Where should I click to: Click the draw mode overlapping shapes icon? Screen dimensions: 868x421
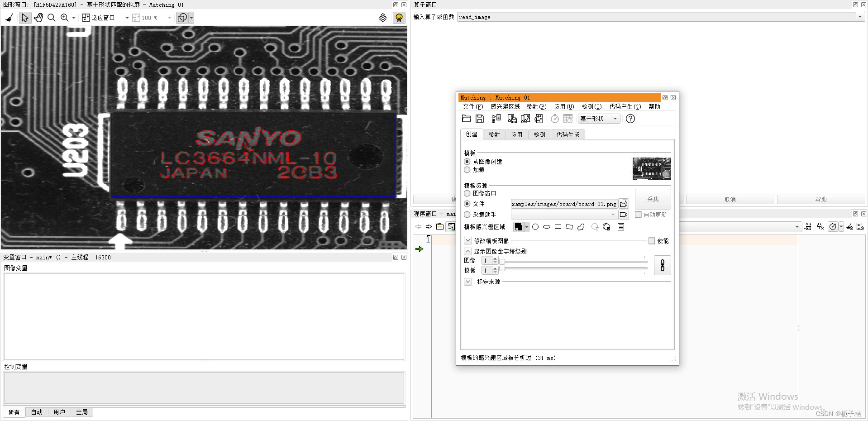click(x=182, y=18)
